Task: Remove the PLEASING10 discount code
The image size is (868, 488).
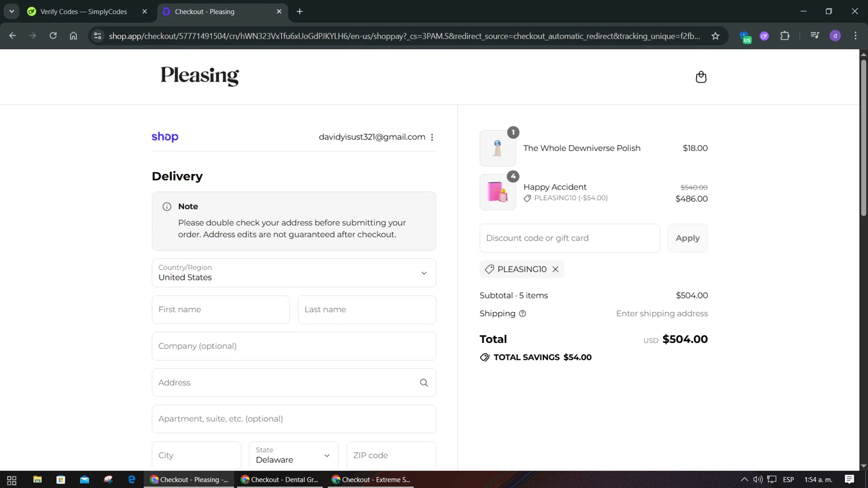Action: tap(556, 269)
